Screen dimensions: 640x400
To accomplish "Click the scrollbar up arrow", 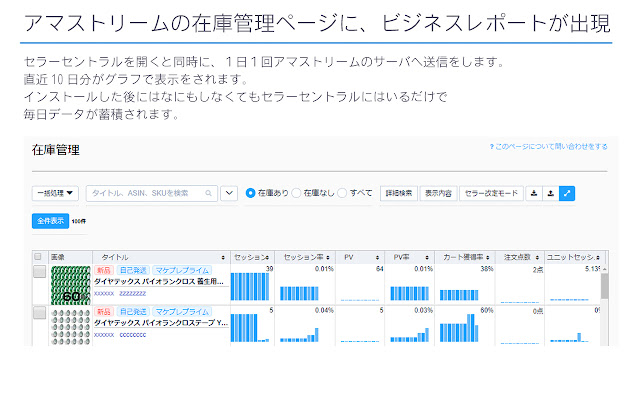I will (x=604, y=269).
